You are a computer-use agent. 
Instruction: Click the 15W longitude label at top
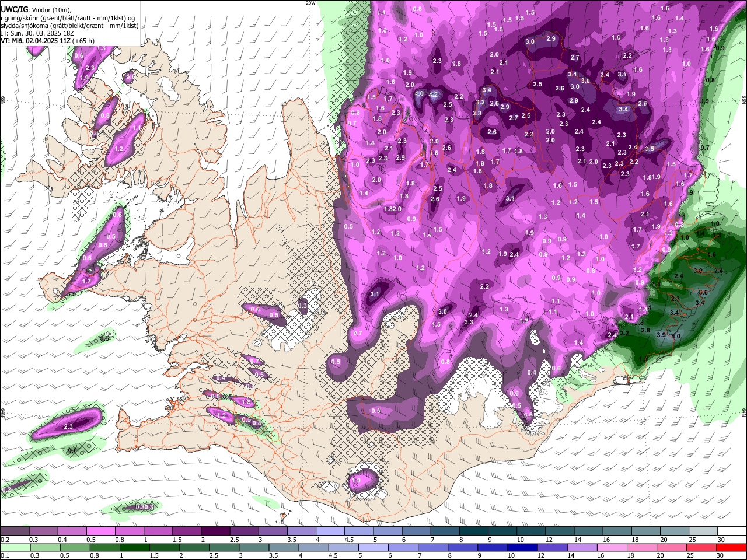coord(619,3)
